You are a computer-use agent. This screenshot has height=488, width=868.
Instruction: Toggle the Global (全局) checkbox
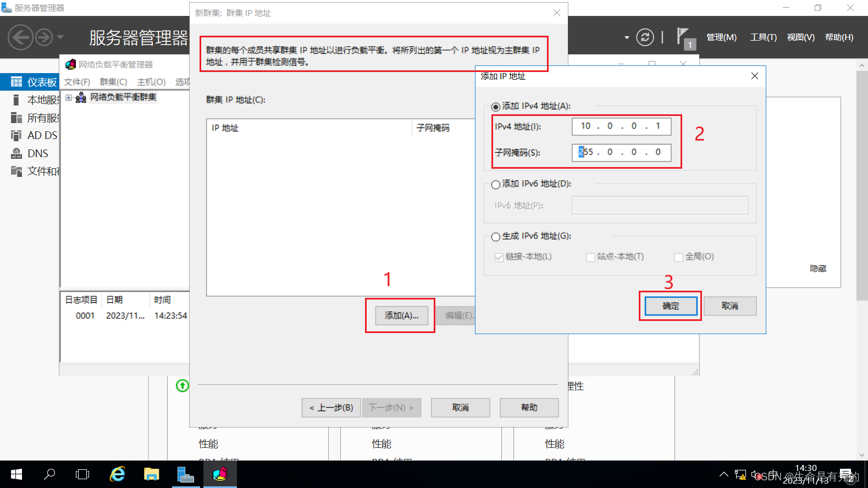678,257
